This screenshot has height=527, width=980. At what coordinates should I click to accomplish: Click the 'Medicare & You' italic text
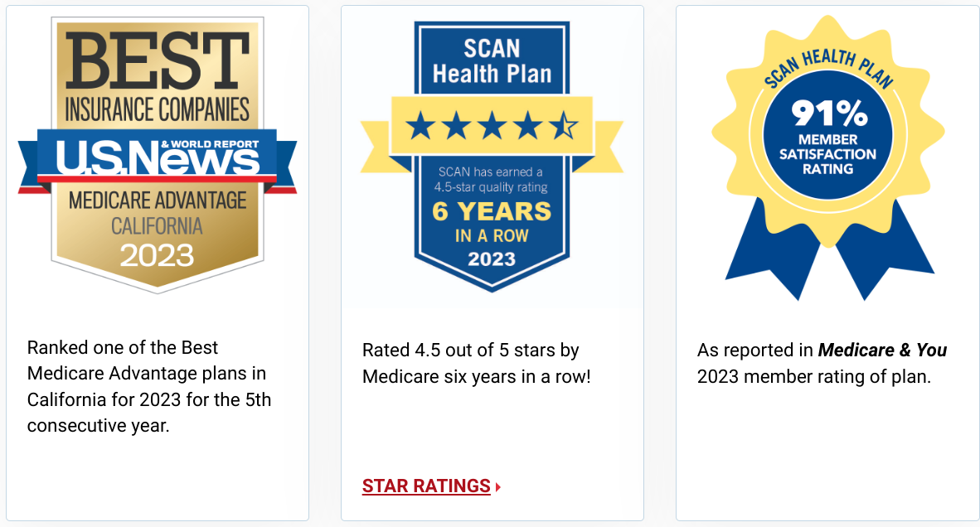click(x=882, y=351)
